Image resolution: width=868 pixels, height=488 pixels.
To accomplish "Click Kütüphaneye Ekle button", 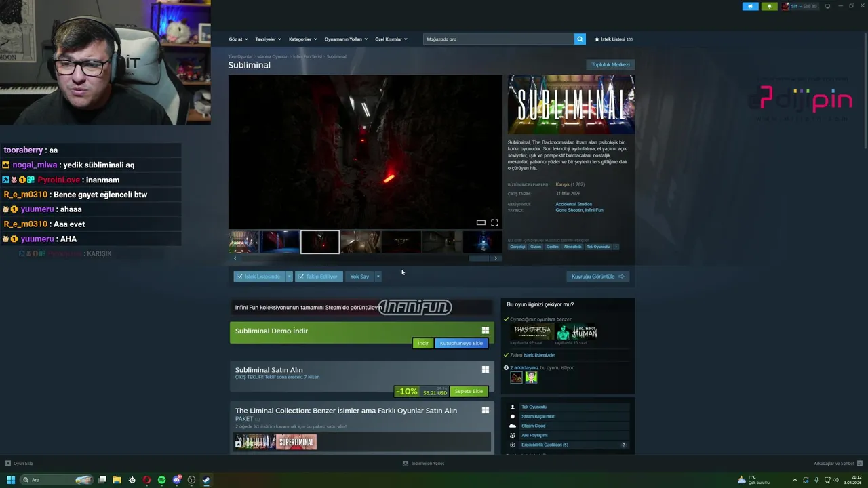I will pos(461,343).
